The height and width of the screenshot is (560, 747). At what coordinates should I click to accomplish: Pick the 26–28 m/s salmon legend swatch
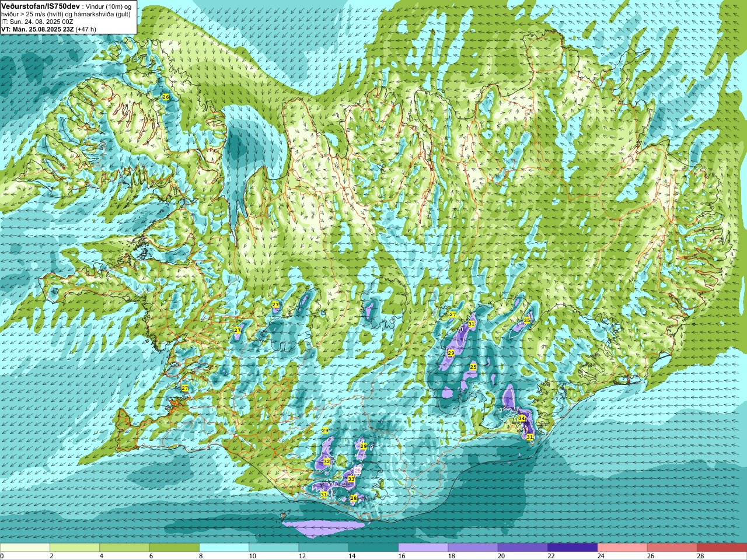point(672,547)
